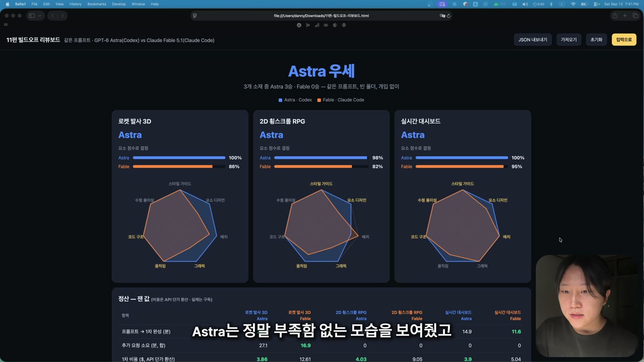Click the Wi-Fi icon in menu bar
The image size is (644, 362).
pyautogui.click(x=573, y=4)
